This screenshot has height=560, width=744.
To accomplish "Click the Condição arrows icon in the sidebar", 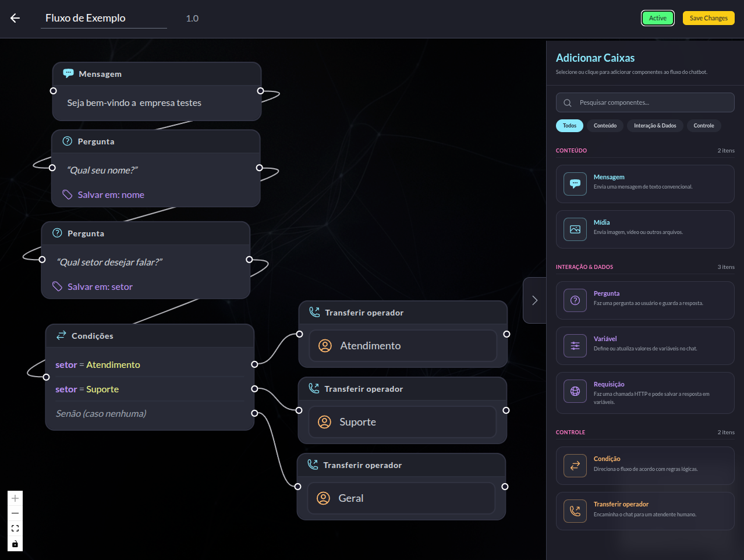I will pos(575,466).
